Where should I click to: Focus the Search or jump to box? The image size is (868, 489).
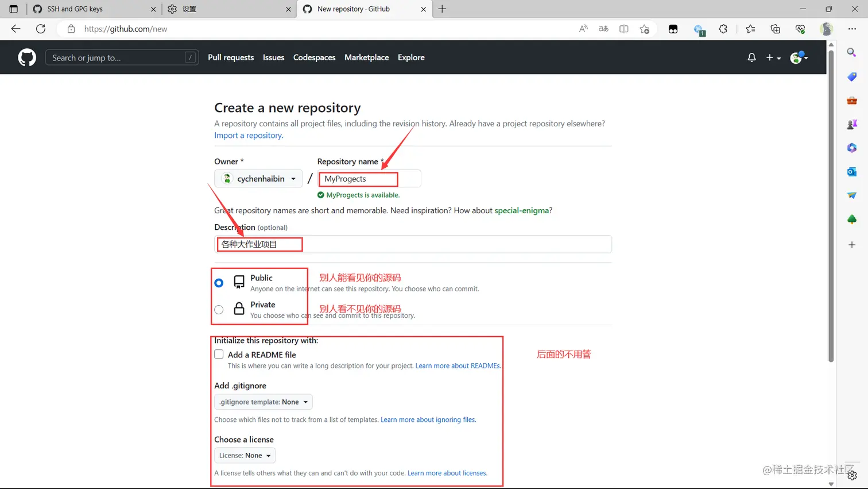(122, 57)
